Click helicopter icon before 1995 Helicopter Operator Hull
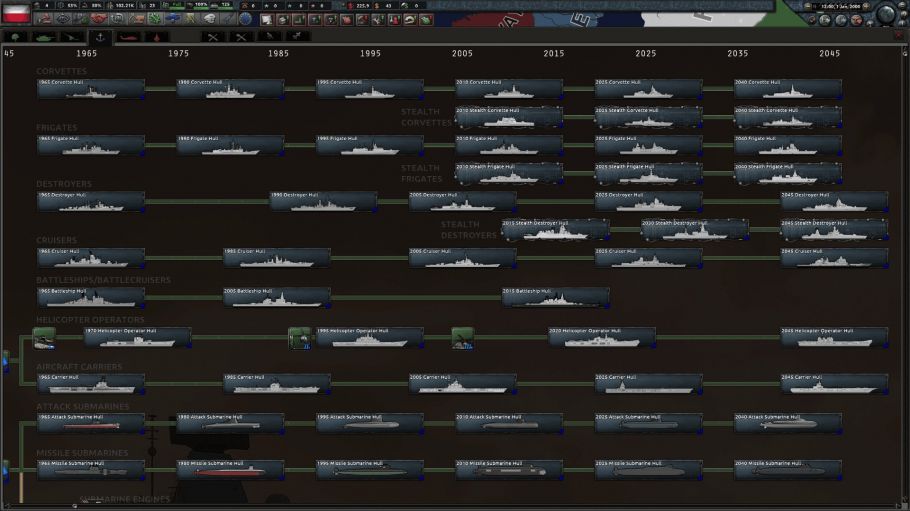Image resolution: width=910 pixels, height=511 pixels. coord(299,338)
